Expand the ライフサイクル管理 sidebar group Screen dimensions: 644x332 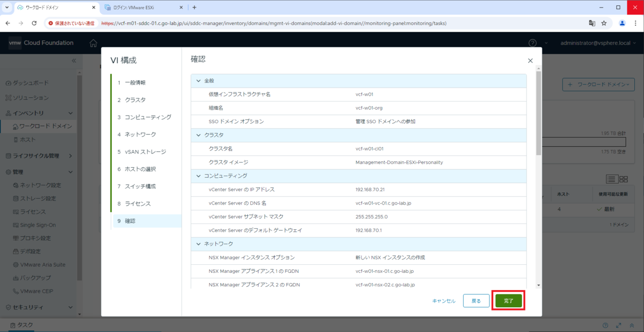71,156
